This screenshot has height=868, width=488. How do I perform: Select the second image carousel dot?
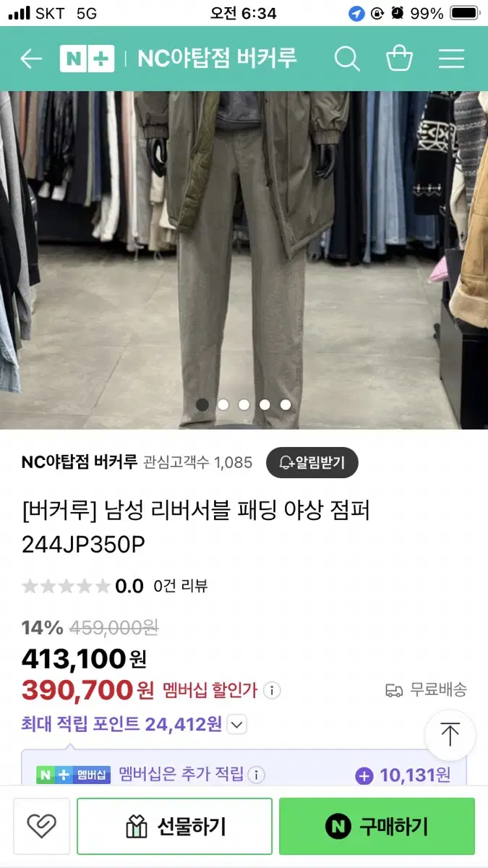pos(223,405)
